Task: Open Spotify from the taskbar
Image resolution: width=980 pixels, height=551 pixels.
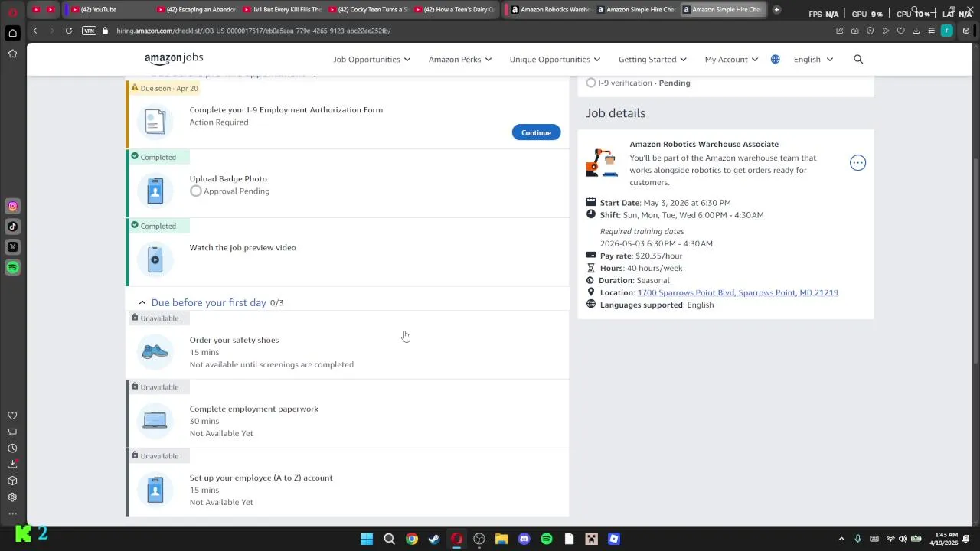Action: pyautogui.click(x=546, y=539)
